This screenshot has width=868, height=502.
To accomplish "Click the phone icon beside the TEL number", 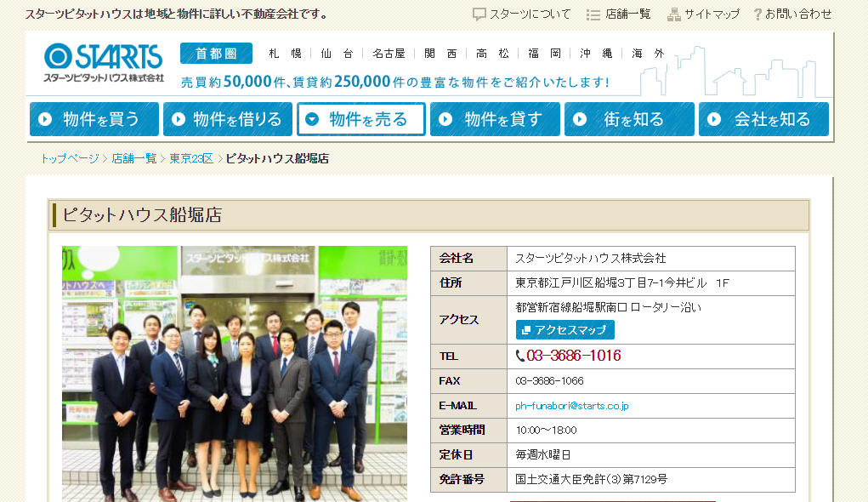I will 520,356.
